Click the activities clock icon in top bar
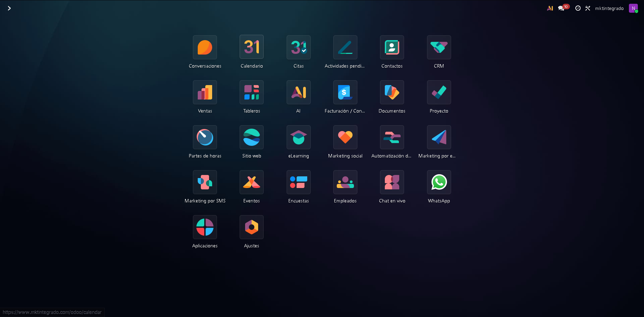The width and height of the screenshot is (644, 317). 578,8
